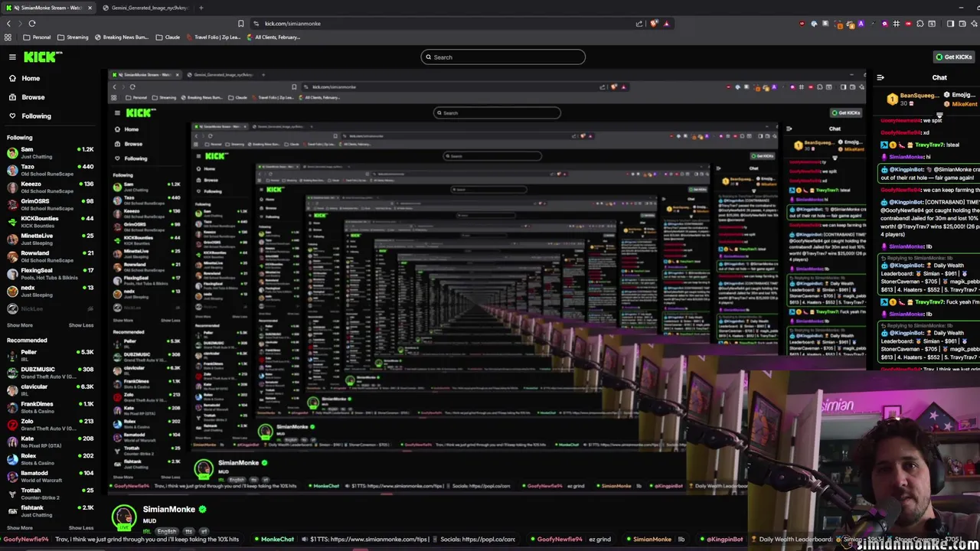Click SimianMonke channel name below the player
The height and width of the screenshot is (551, 980).
click(x=169, y=510)
